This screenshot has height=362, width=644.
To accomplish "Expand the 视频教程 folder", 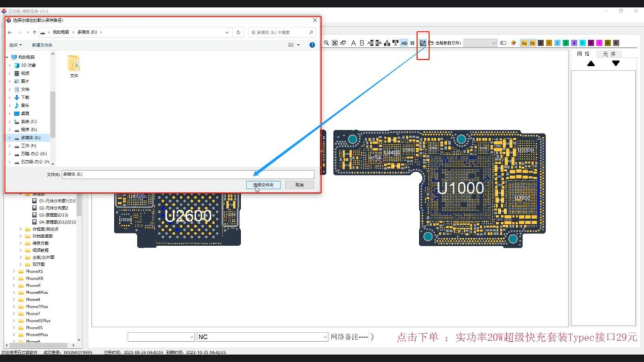I will 21,250.
